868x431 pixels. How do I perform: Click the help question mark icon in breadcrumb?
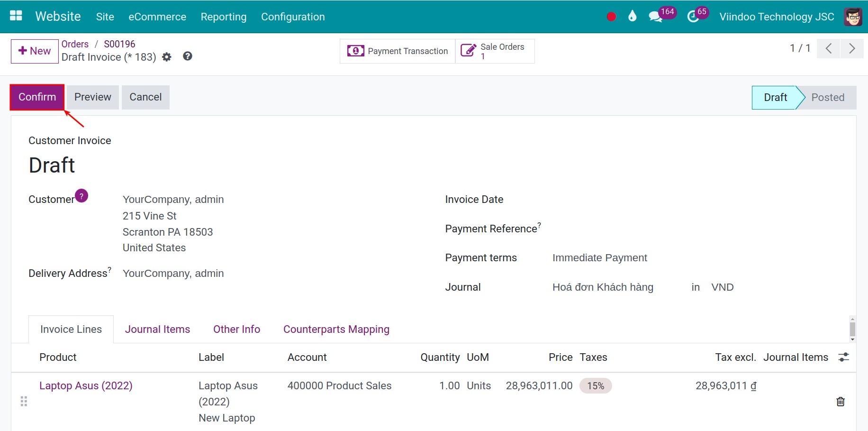pos(188,56)
